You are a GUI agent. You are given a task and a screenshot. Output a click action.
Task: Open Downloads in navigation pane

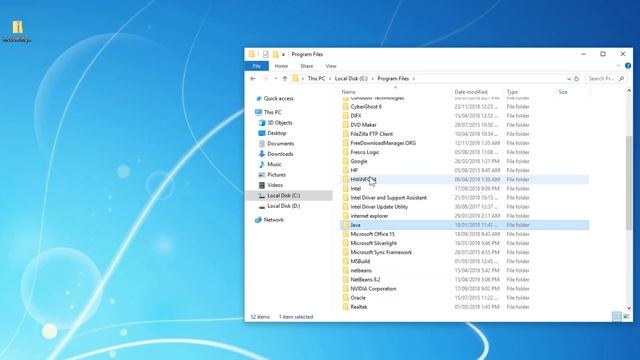pyautogui.click(x=280, y=154)
